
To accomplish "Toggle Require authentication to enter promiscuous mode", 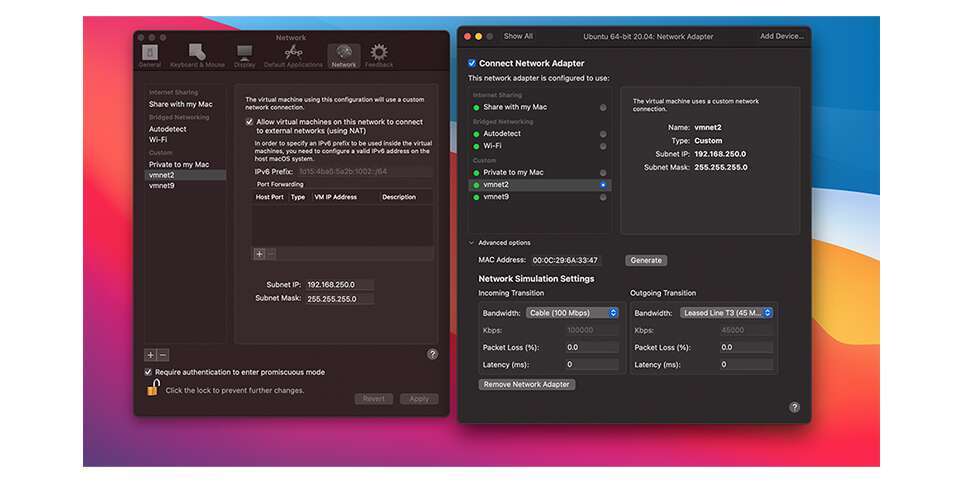I will [x=148, y=372].
